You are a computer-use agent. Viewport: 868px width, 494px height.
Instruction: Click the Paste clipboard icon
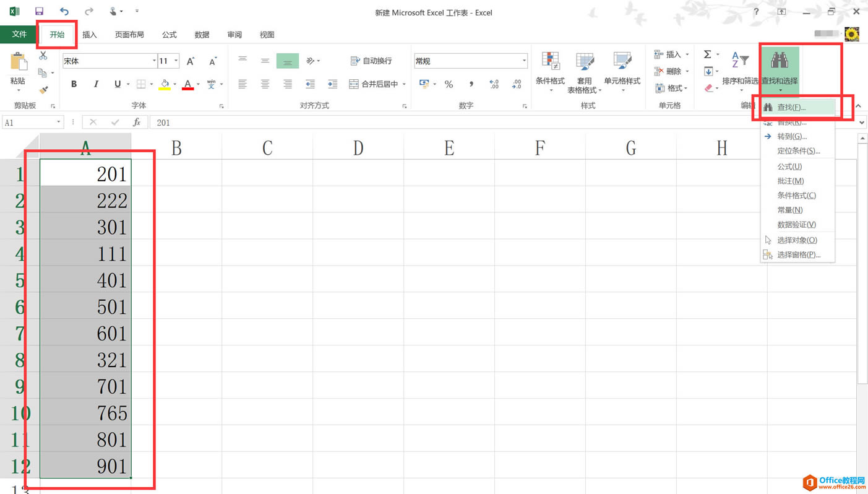coord(18,62)
